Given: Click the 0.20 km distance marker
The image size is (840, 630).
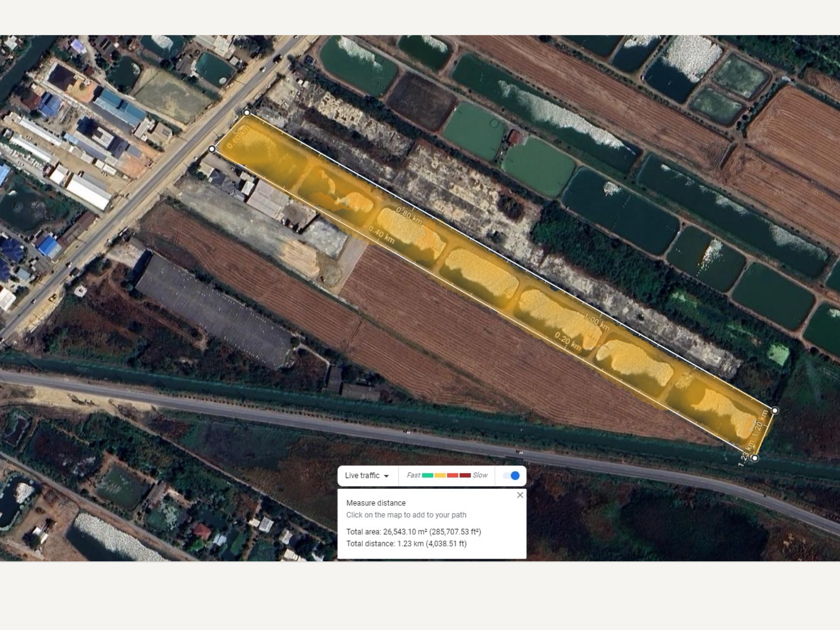Looking at the screenshot, I should (x=568, y=341).
